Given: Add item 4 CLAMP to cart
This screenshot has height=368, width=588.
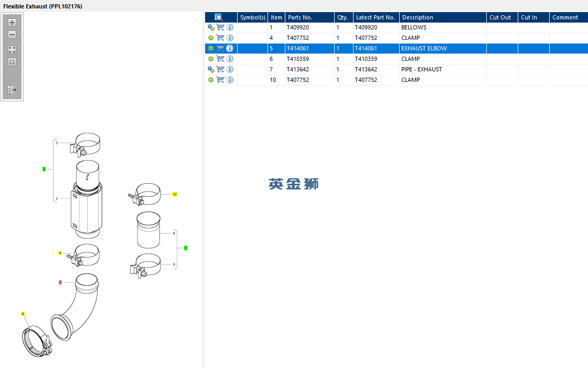Looking at the screenshot, I should pyautogui.click(x=220, y=38).
